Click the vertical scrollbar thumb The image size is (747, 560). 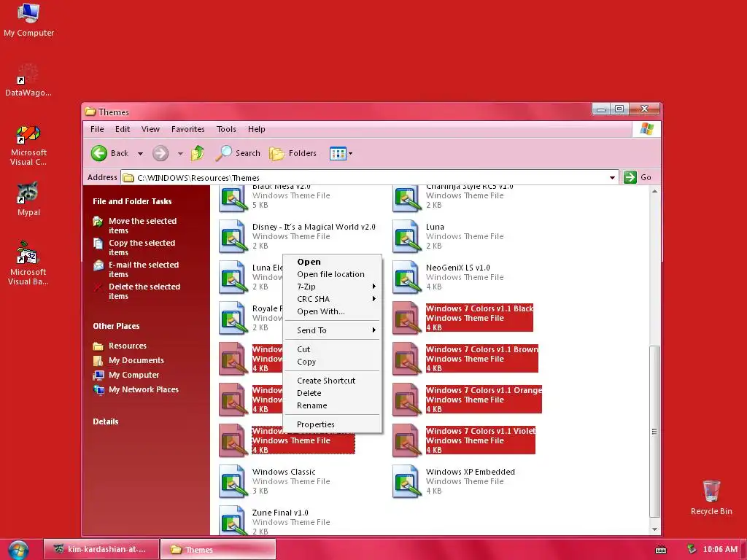pyautogui.click(x=654, y=432)
